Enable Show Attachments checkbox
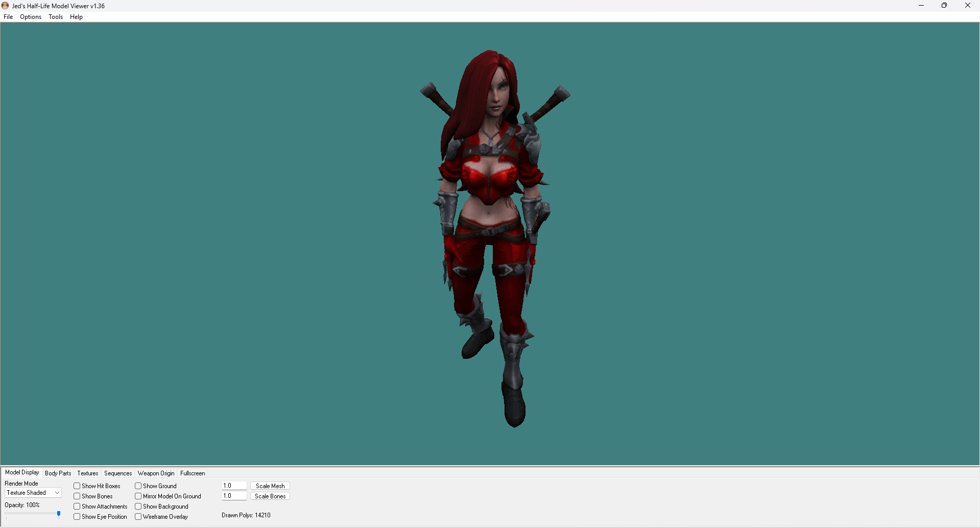Image resolution: width=980 pixels, height=528 pixels. click(x=77, y=507)
